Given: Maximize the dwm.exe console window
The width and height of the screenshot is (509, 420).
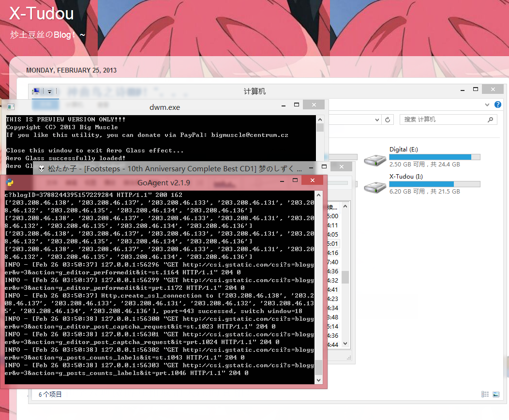Looking at the screenshot, I should click(x=297, y=105).
